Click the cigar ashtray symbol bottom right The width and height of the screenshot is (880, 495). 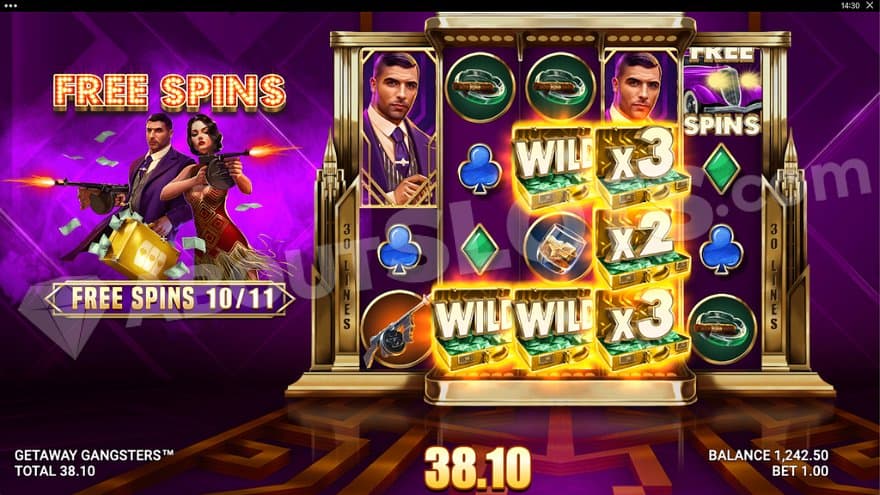[x=722, y=328]
